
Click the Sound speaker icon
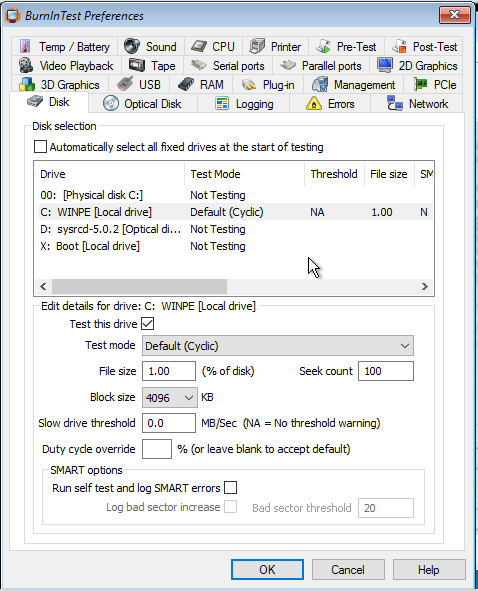pyautogui.click(x=132, y=46)
